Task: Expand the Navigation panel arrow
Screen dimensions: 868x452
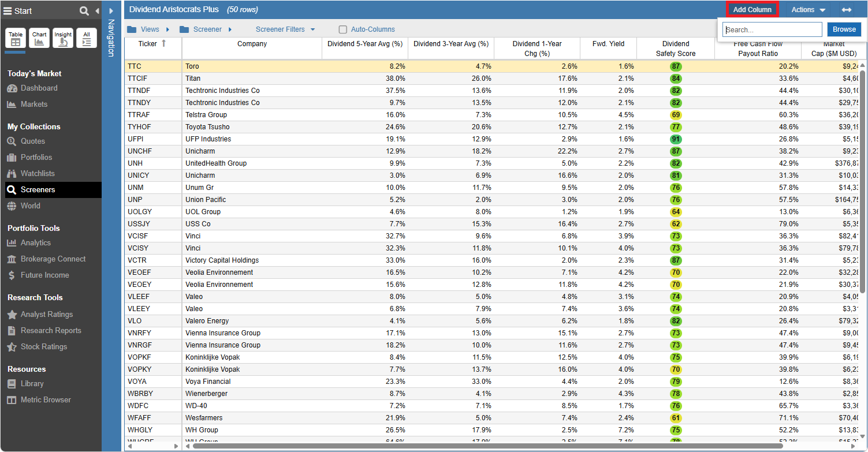Action: pyautogui.click(x=111, y=10)
